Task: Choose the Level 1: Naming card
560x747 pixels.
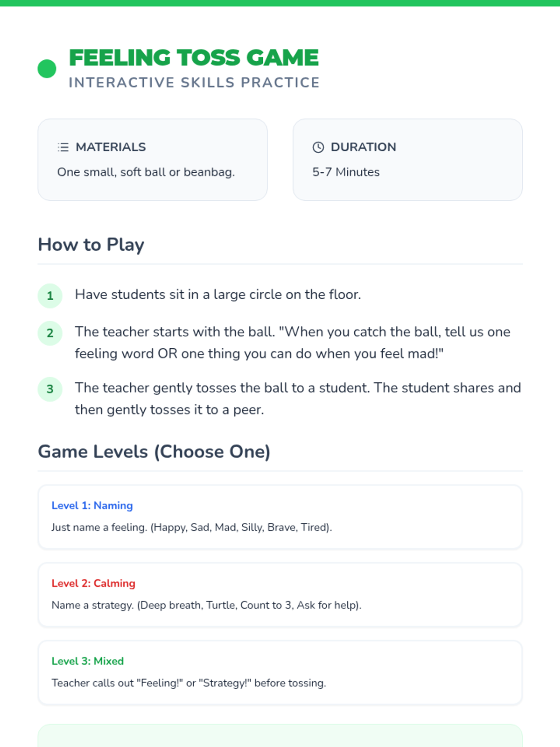Action: (x=280, y=517)
